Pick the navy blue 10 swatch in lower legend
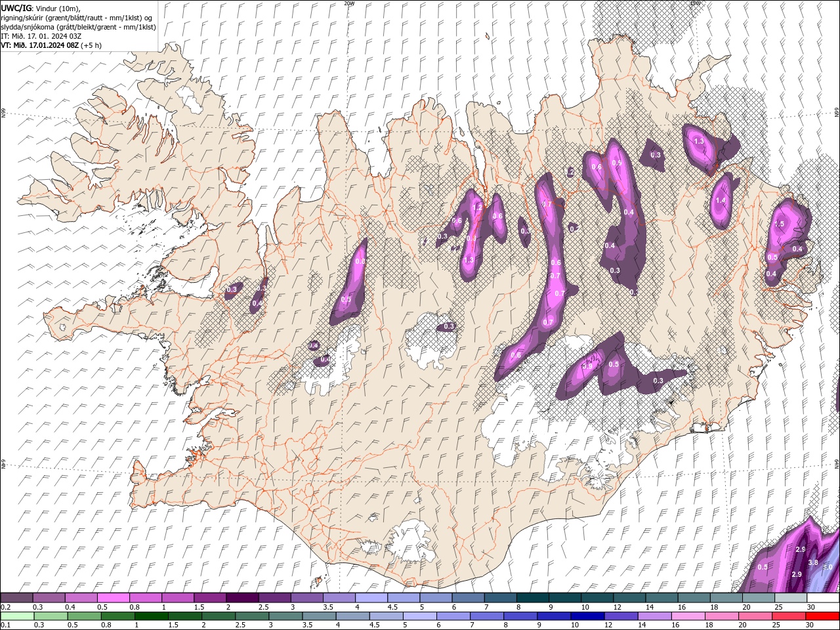Image resolution: width=840 pixels, height=630 pixels. tap(587, 616)
